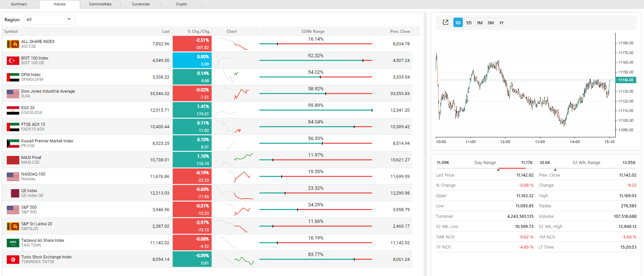Click the Tunisia flag for Tunis Stock Exchange Index
644x276 pixels.
pos(13,259)
